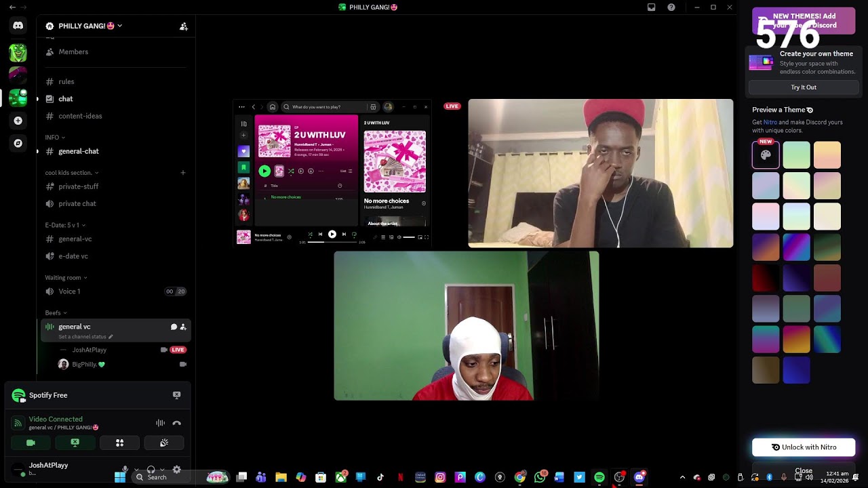
Task: Toggle deafen headphones in user panel
Action: 151,470
